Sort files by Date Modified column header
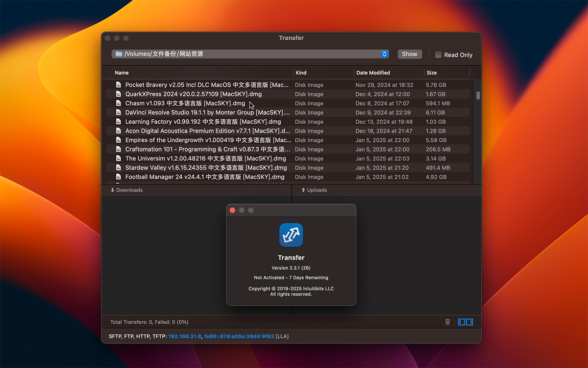This screenshot has width=588, height=368. (x=373, y=73)
